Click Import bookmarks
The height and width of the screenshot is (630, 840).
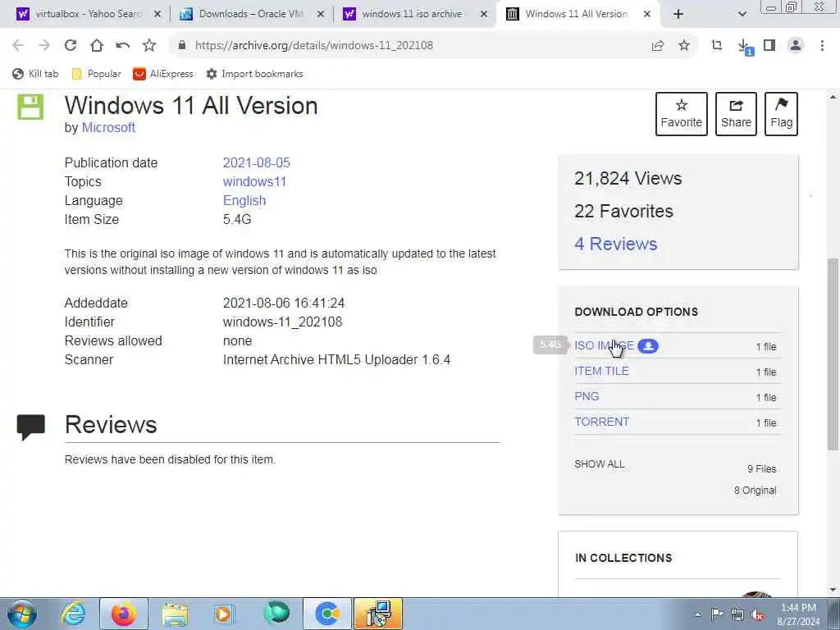255,74
